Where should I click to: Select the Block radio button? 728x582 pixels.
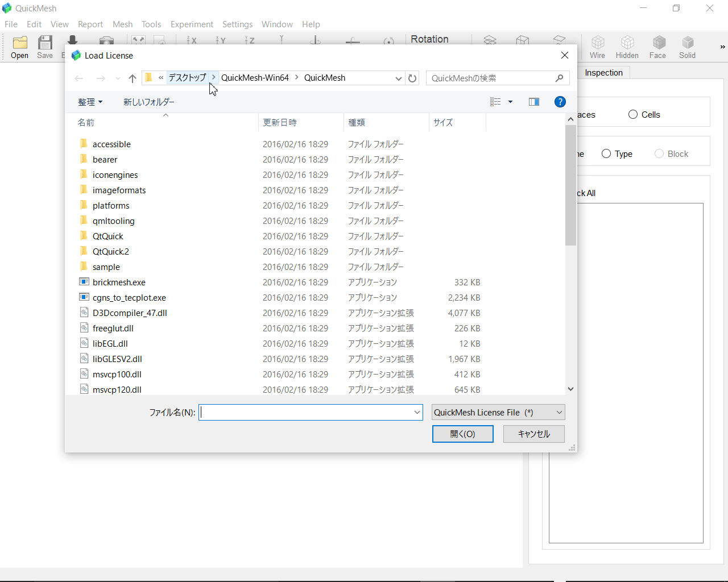click(659, 153)
